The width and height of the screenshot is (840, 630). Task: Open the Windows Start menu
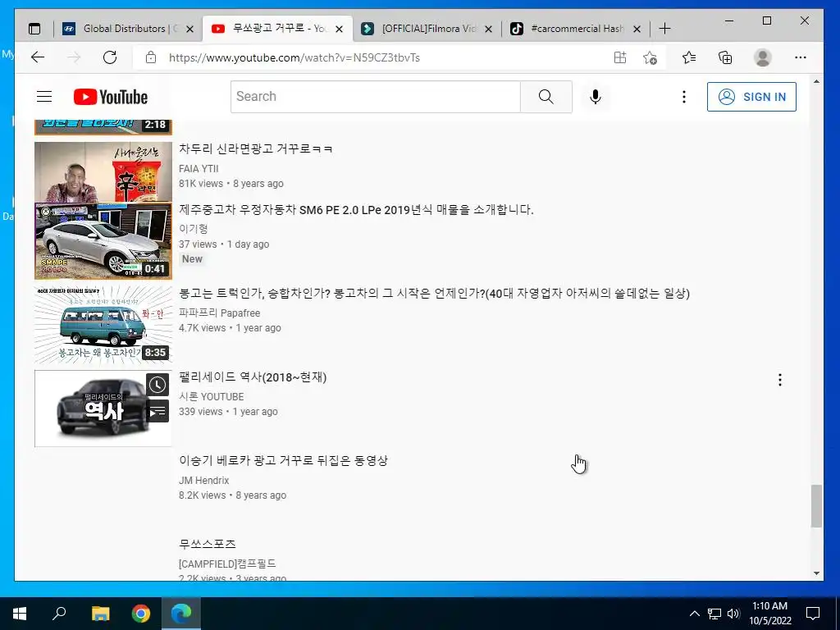tap(20, 614)
